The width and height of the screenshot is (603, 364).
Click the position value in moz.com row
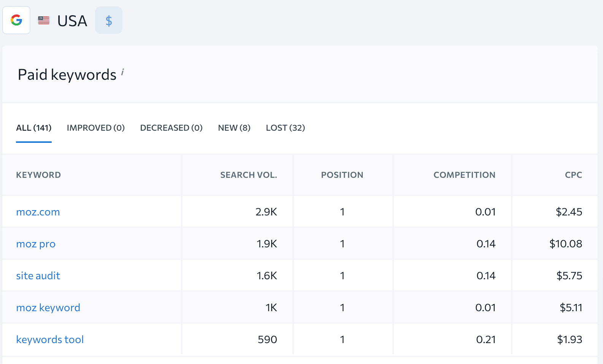(343, 212)
